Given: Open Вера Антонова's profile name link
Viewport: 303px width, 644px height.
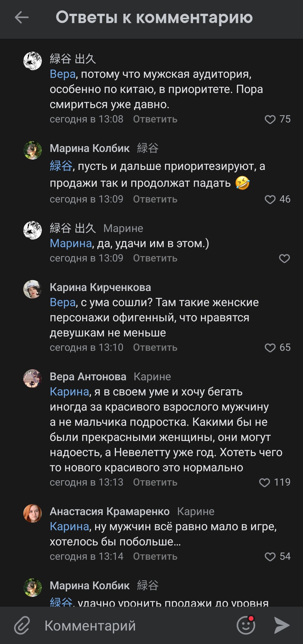Looking at the screenshot, I should coord(88,377).
